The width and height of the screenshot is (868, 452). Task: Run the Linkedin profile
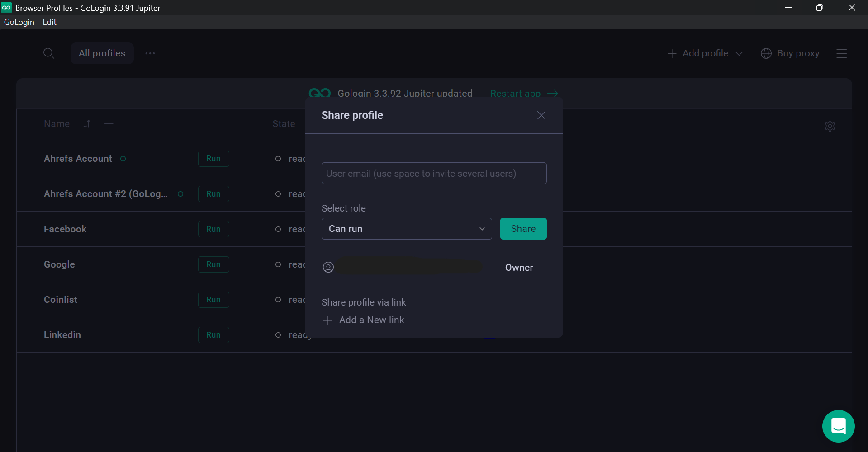(213, 335)
